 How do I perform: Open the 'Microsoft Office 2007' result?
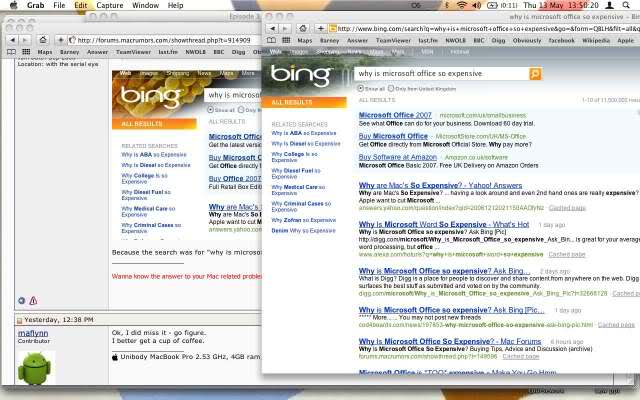(x=395, y=115)
